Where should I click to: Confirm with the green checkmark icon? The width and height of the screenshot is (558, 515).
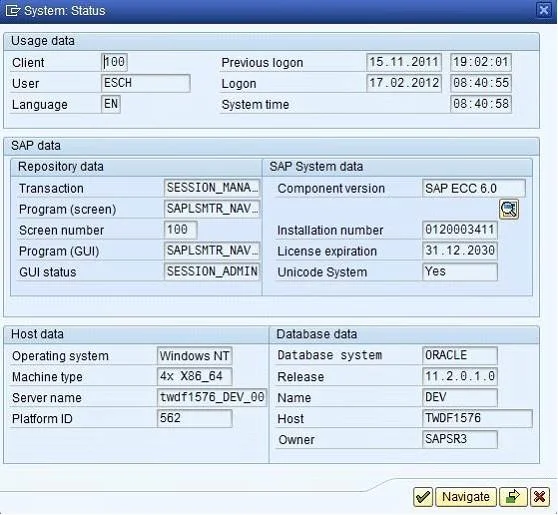[x=423, y=497]
